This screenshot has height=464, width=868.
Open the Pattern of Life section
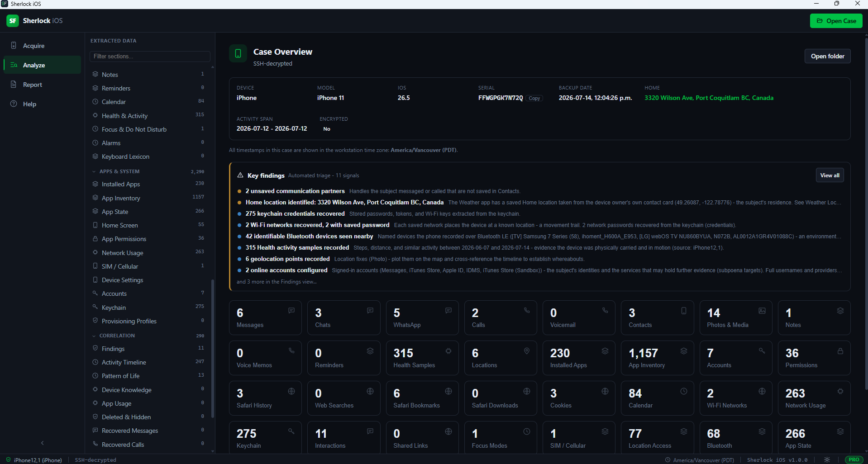[x=148, y=376]
